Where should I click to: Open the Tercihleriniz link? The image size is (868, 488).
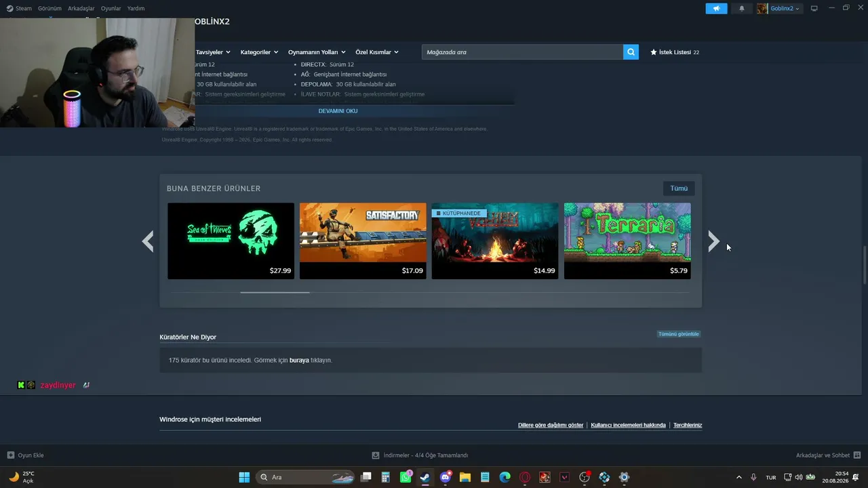(688, 426)
